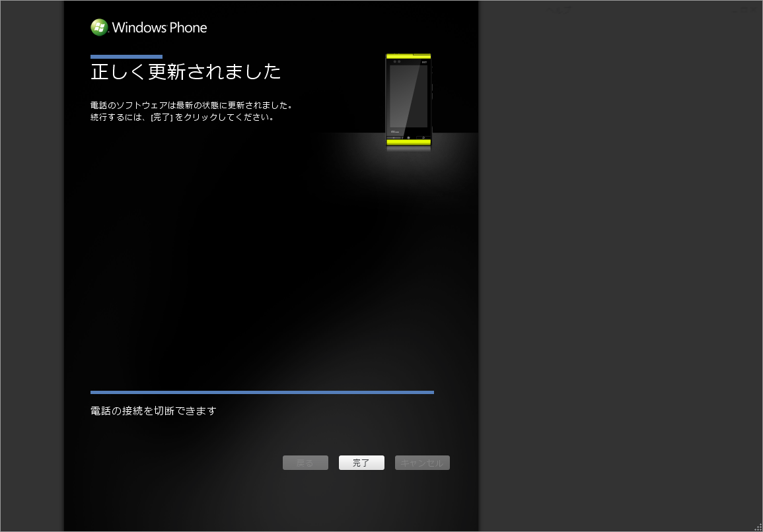Click the back key on the phone image

pyautogui.click(x=394, y=137)
